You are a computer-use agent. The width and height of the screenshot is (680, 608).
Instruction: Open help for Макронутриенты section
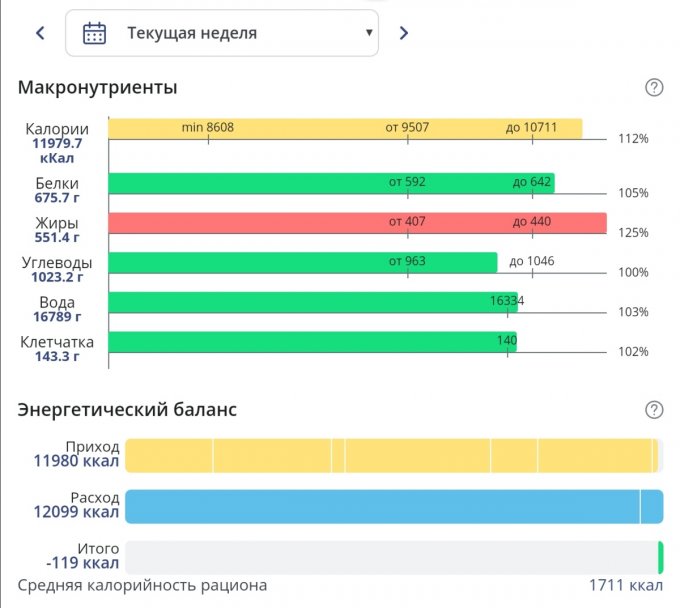(654, 88)
